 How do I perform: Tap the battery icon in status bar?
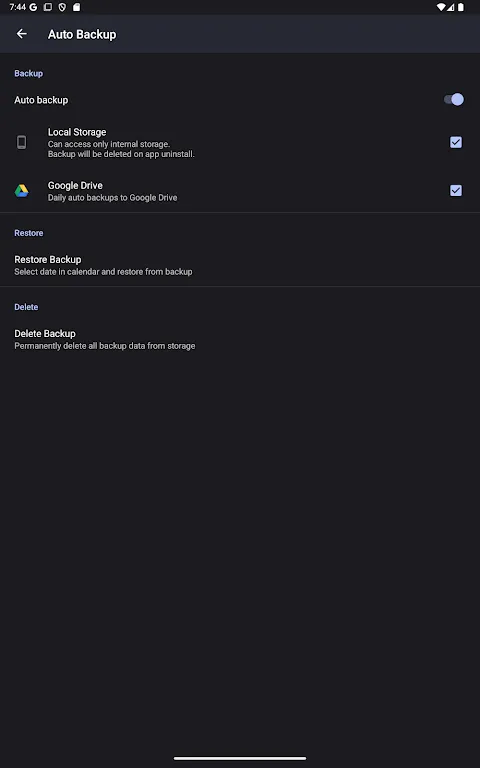click(461, 7)
